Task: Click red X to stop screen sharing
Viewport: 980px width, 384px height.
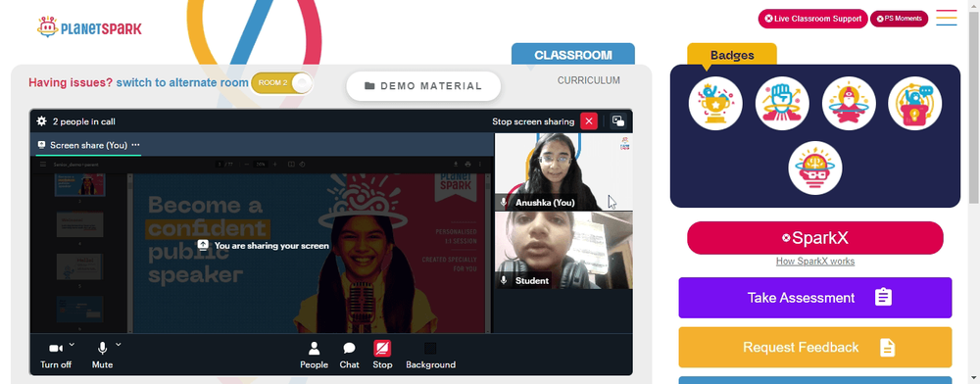Action: click(x=589, y=121)
